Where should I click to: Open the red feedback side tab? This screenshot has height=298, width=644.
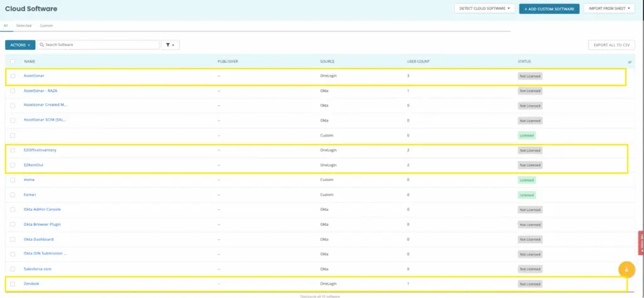(x=641, y=243)
